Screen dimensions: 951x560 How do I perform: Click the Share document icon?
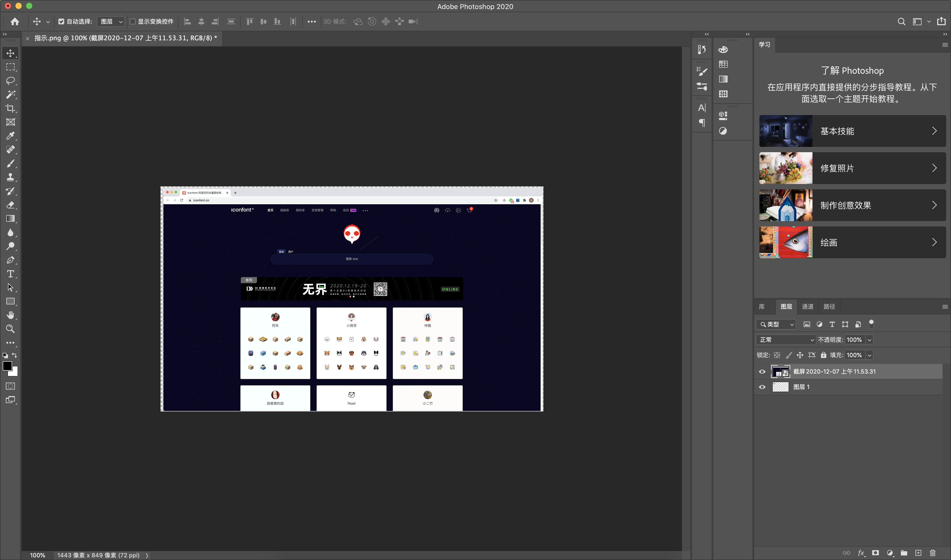[x=941, y=21]
